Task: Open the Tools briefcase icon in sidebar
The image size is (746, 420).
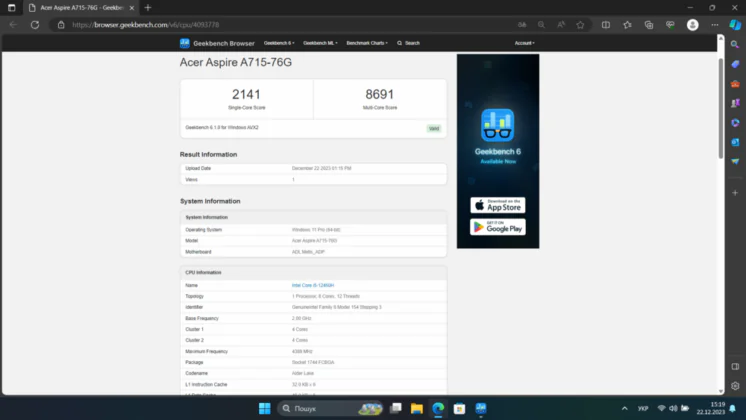Action: 735,84
